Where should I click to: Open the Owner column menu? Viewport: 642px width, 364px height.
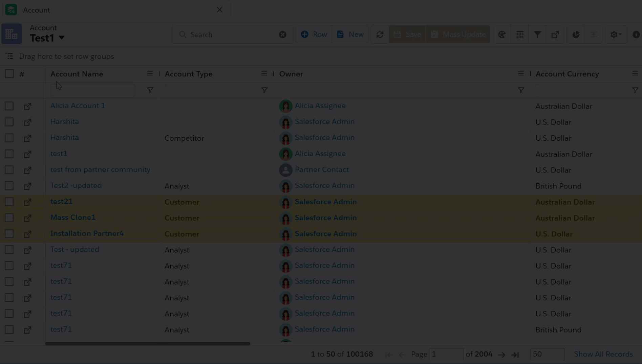pyautogui.click(x=521, y=74)
